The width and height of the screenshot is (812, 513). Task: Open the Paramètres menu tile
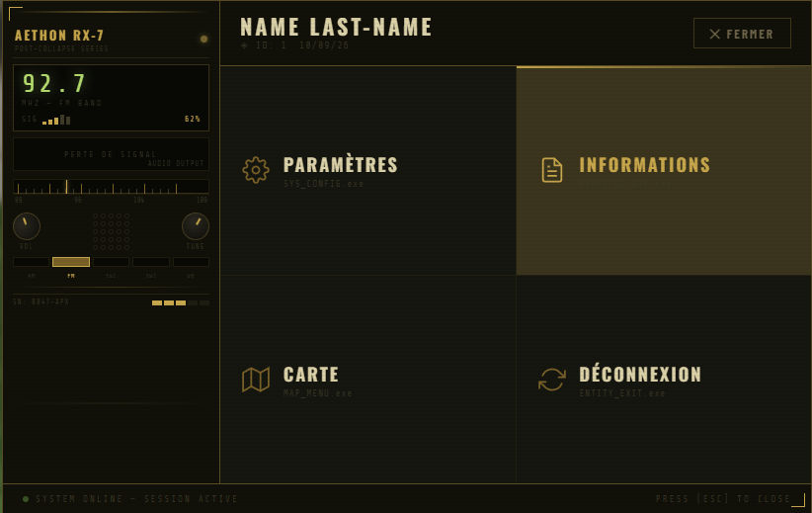click(368, 170)
